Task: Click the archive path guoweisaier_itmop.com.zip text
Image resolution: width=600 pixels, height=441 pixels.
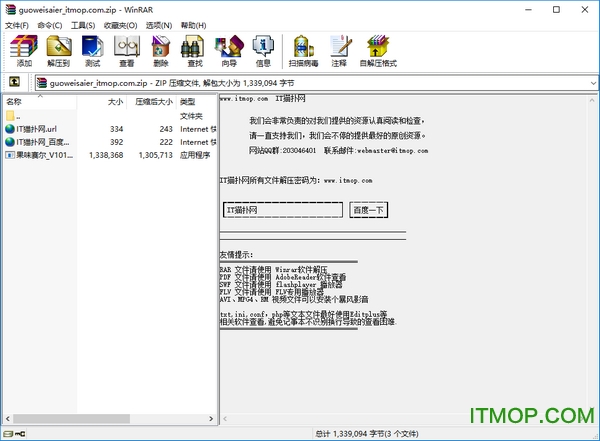Action: 98,83
